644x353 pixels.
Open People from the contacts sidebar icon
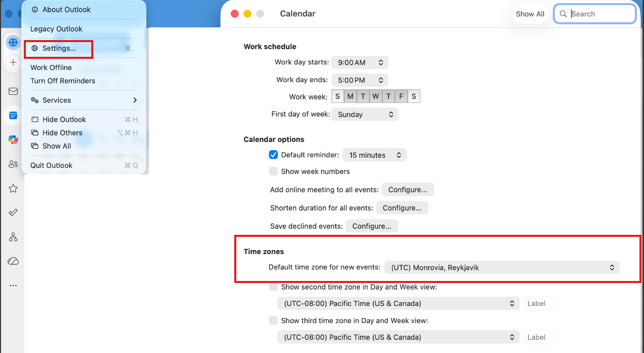tap(13, 164)
